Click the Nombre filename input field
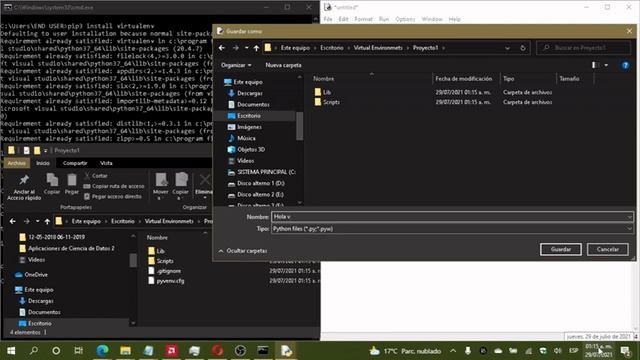Image resolution: width=640 pixels, height=360 pixels. point(452,217)
